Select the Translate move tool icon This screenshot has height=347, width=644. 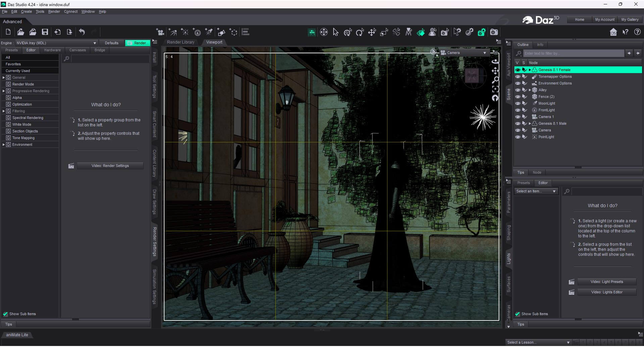pyautogui.click(x=372, y=32)
